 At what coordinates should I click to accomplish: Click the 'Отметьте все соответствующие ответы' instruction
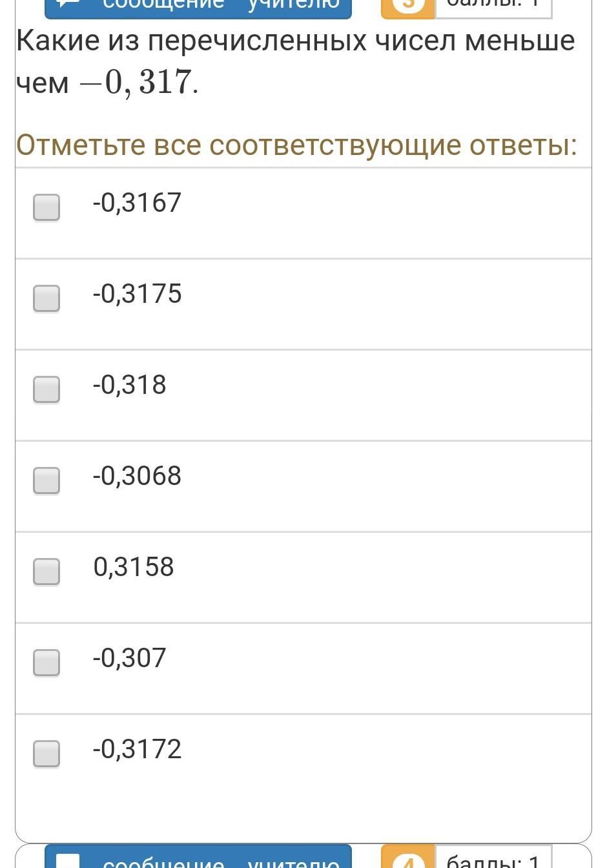click(296, 145)
